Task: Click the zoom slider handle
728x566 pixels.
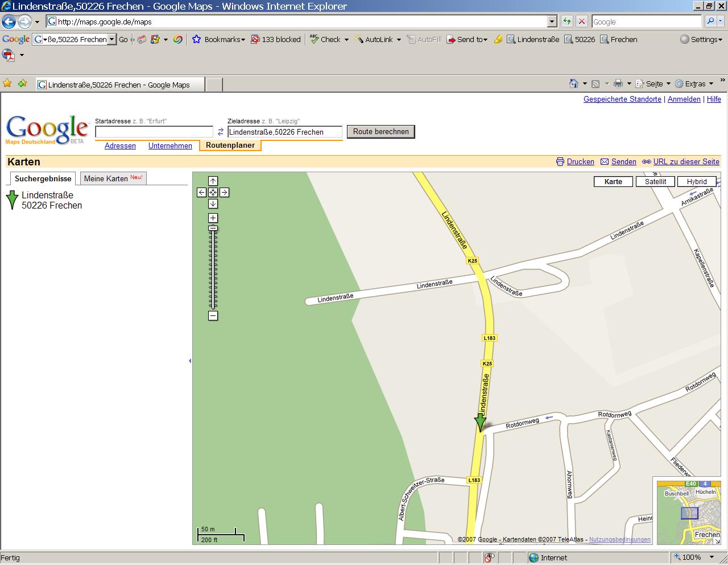Action: click(213, 228)
